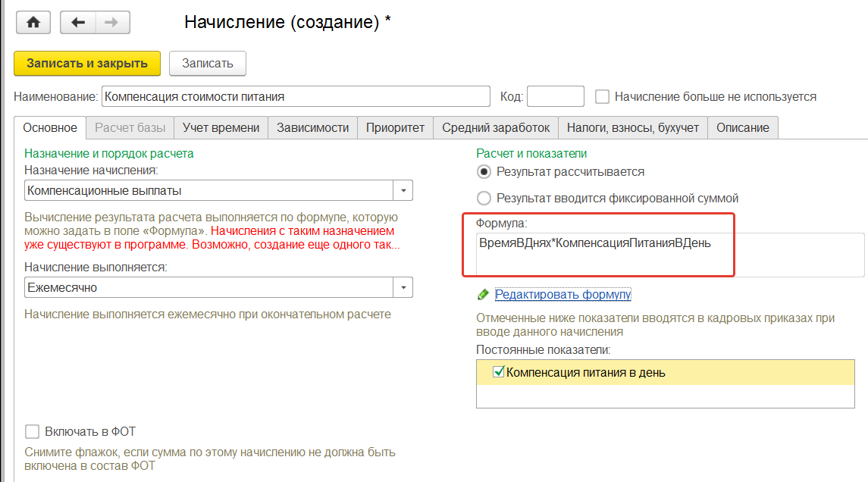Screen dimensions: 868x482
Task: Switch to the 'Учет времени' tab
Action: [x=221, y=127]
